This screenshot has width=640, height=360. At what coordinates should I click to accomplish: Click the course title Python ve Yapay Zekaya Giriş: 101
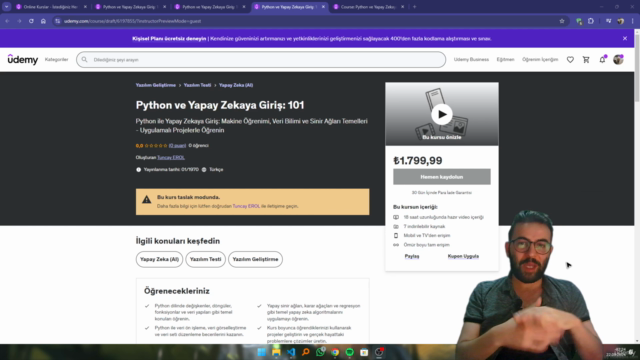point(220,105)
